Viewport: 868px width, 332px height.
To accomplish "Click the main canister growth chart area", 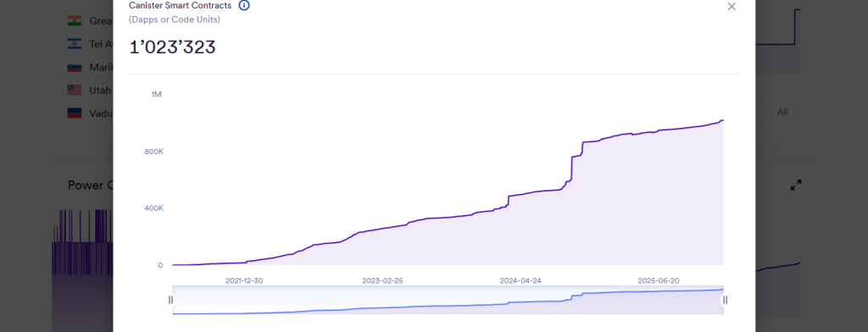I will pyautogui.click(x=448, y=180).
